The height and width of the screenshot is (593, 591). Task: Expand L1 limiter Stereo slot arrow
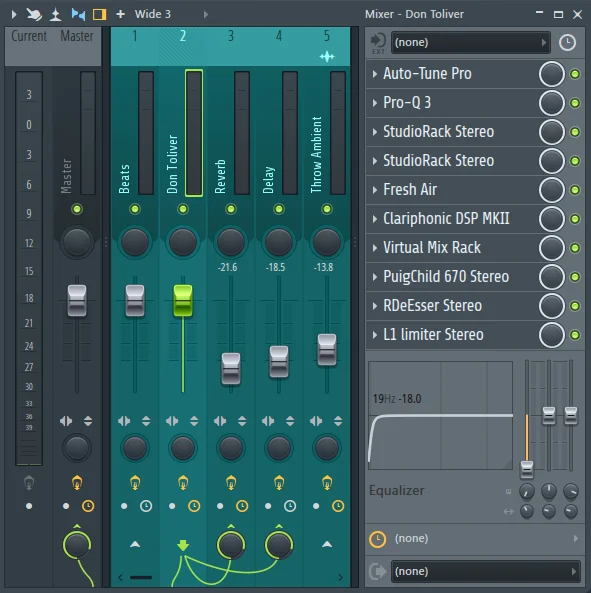[x=375, y=335]
